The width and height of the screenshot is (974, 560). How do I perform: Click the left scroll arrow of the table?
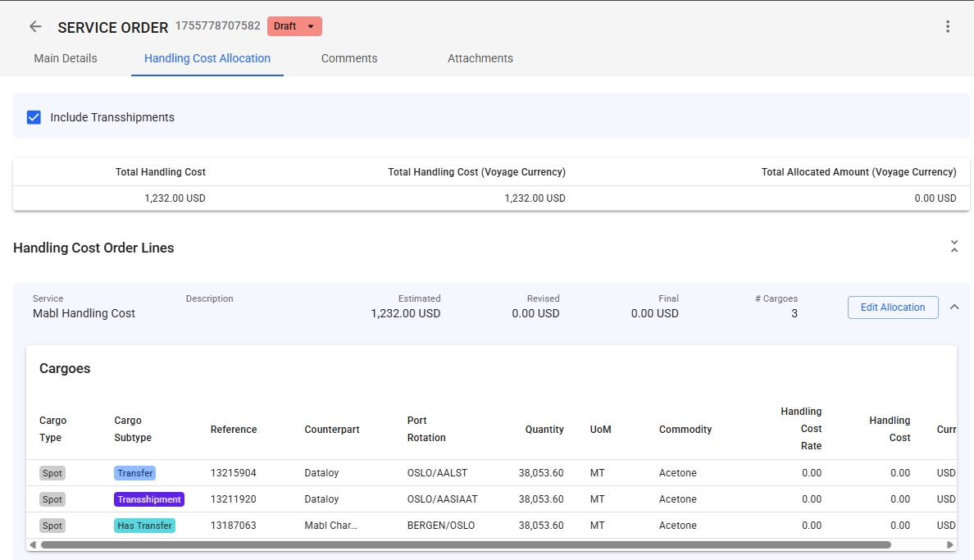coord(33,544)
